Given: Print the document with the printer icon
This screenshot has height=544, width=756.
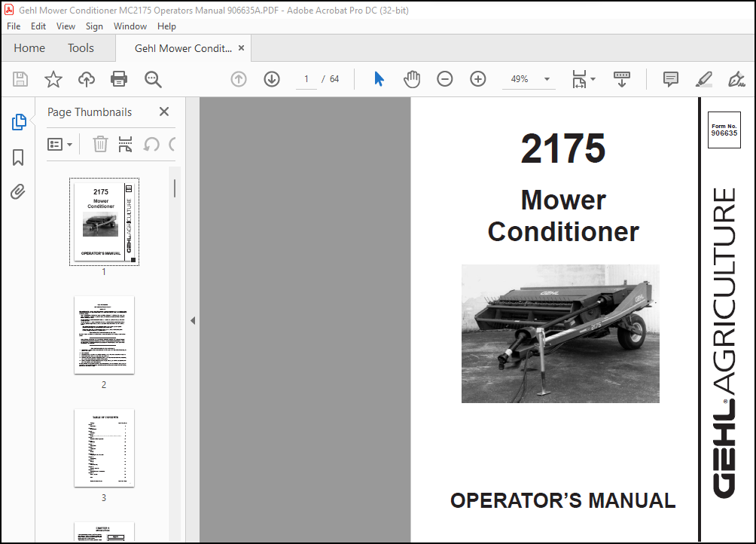Looking at the screenshot, I should pos(119,79).
